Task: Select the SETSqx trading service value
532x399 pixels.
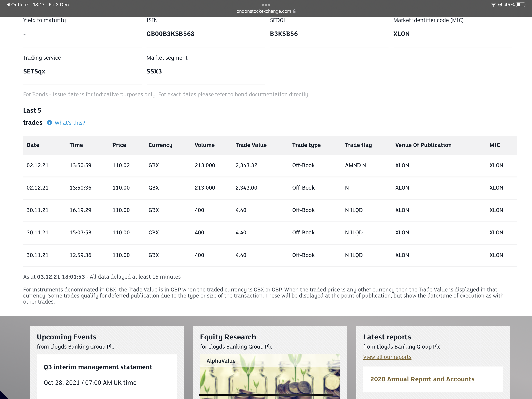Action: tap(34, 72)
